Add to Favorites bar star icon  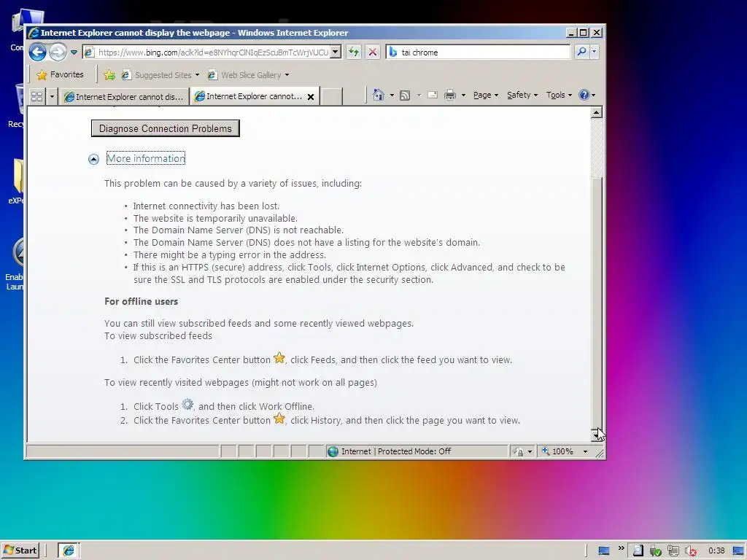click(x=109, y=75)
